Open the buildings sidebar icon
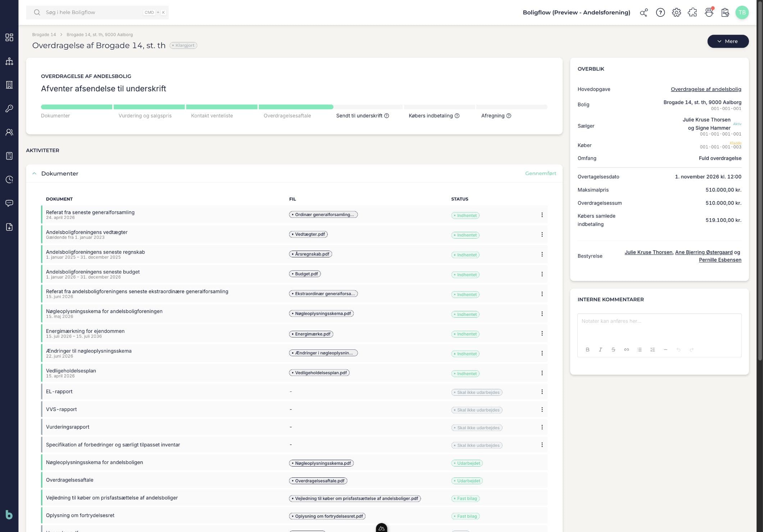 [x=9, y=85]
